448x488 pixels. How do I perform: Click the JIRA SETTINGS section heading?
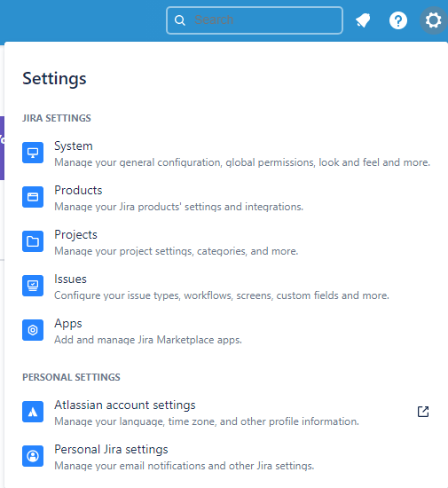point(57,118)
